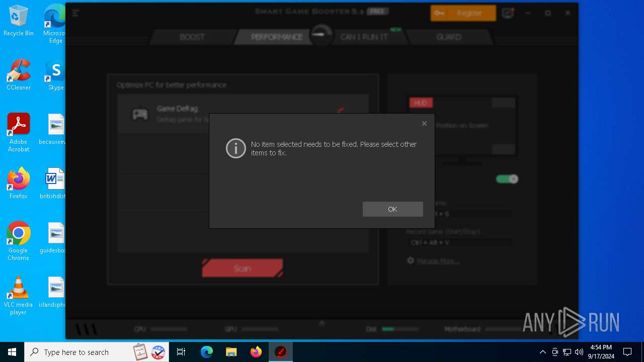Image resolution: width=644 pixels, height=362 pixels.
Task: Open the hamburger menu in Smart Game Booster
Action: pos(76,13)
